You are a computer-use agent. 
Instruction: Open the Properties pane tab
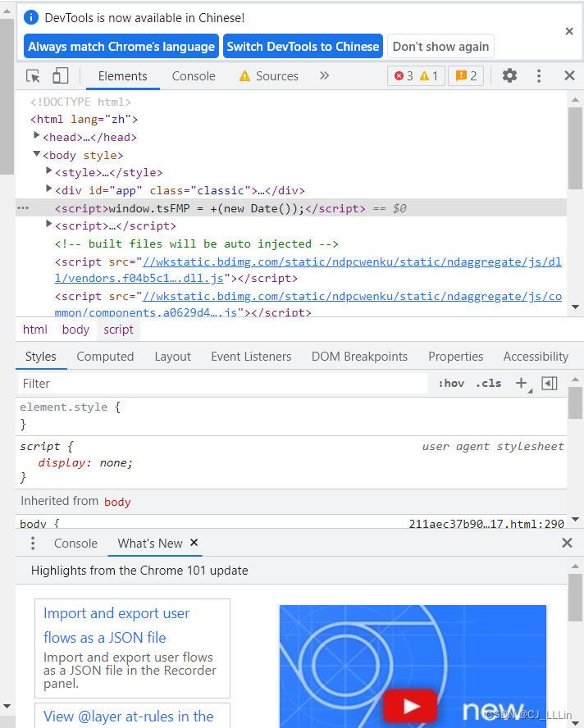coord(456,357)
